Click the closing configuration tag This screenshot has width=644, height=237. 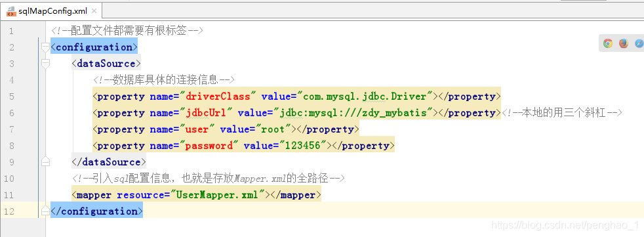[x=96, y=211]
